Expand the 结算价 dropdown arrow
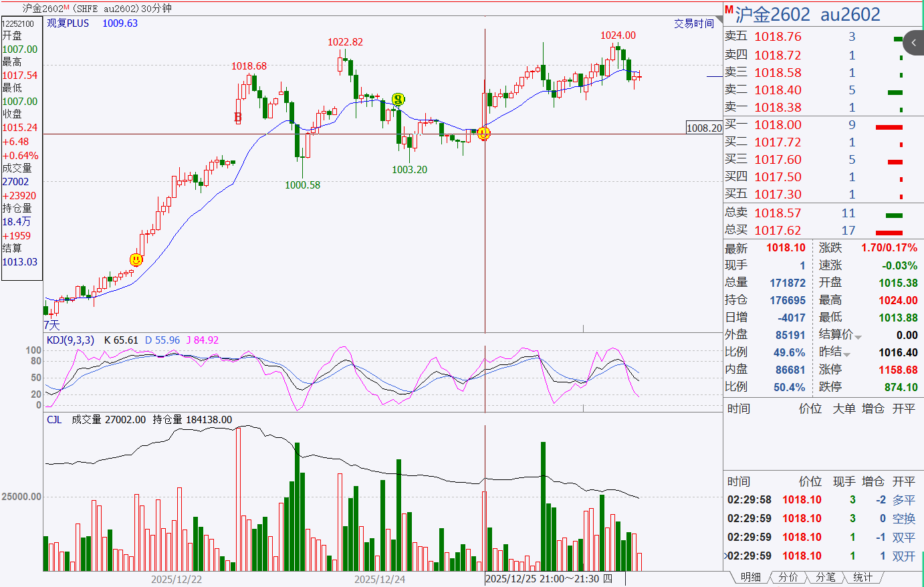 858,336
